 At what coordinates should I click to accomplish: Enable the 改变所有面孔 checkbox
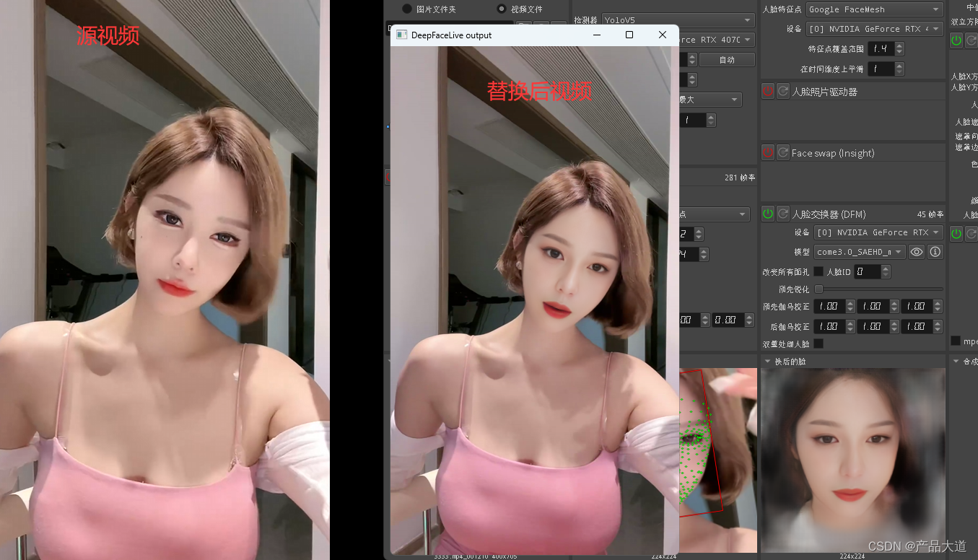(818, 271)
